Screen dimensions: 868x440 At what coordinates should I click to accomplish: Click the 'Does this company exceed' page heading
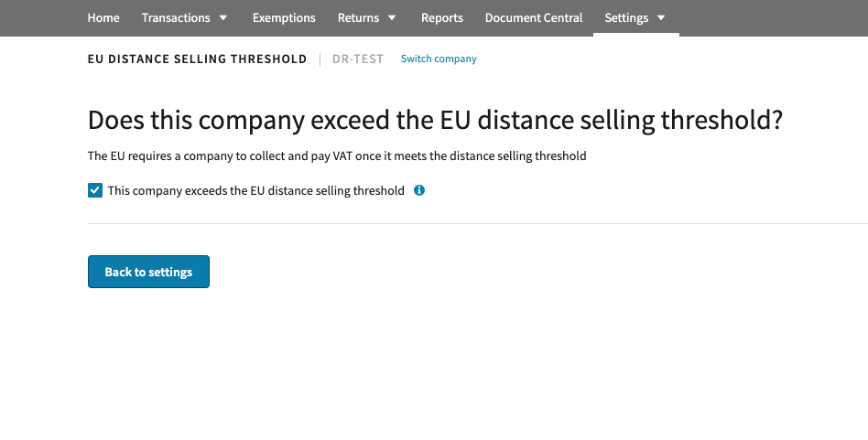pyautogui.click(x=436, y=121)
